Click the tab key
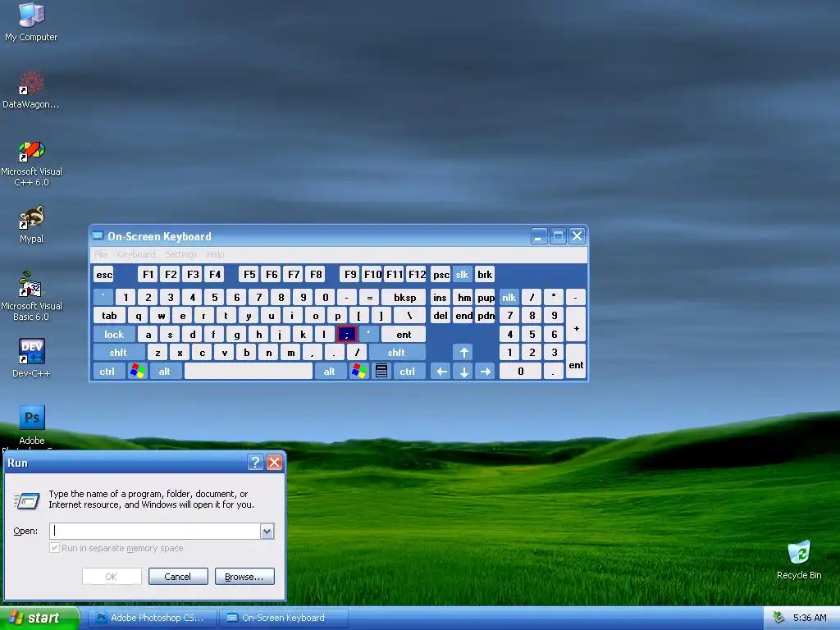The width and height of the screenshot is (840, 630). point(109,316)
